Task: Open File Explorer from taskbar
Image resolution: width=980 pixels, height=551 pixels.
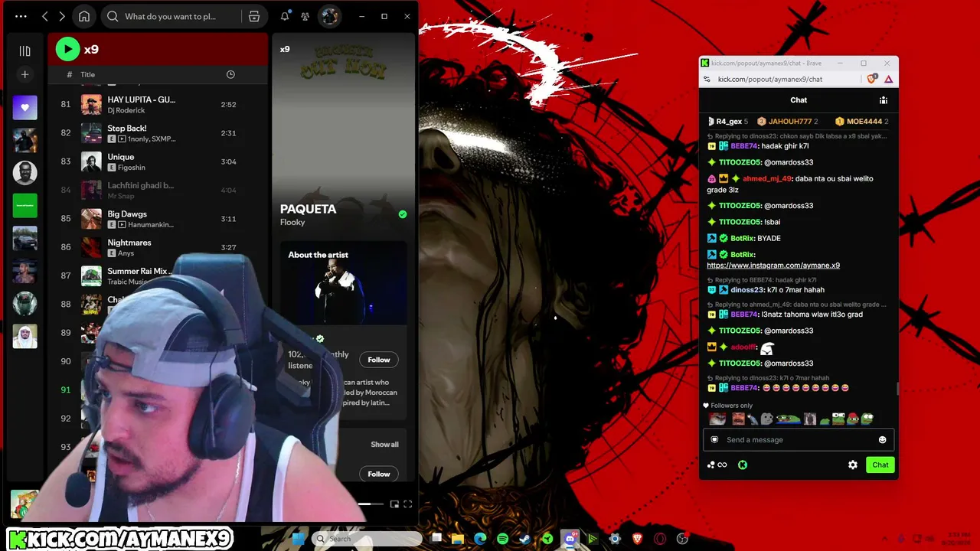Action: pos(458,539)
